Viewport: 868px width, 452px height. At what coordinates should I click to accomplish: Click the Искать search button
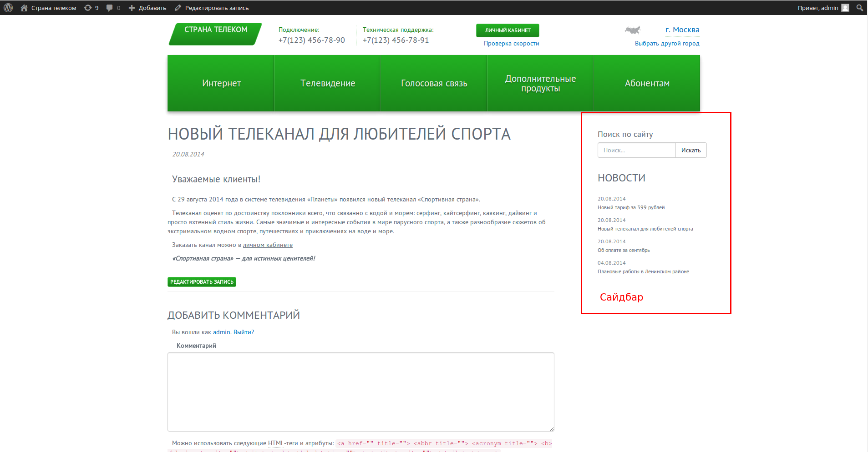pos(690,150)
